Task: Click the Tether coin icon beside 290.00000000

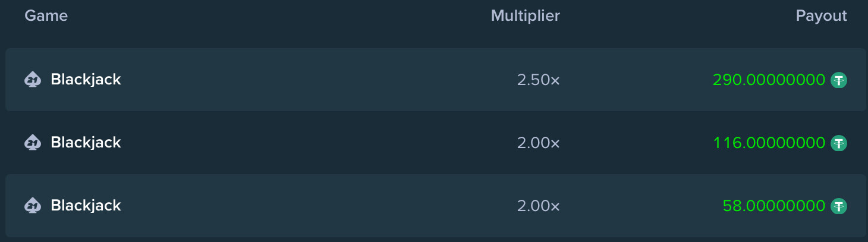Action: [839, 80]
